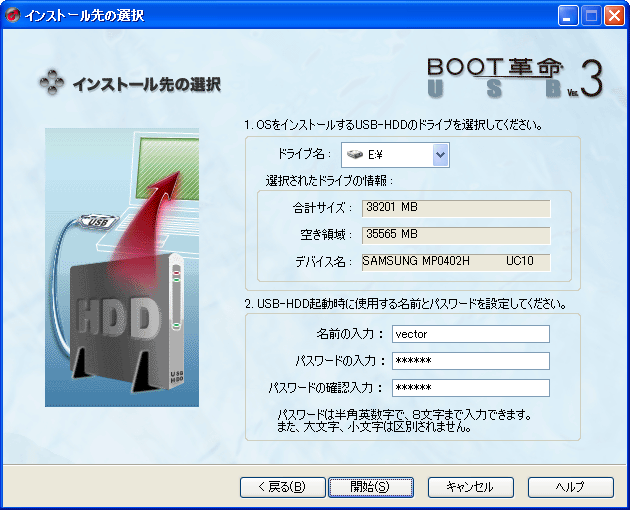
Task: Click the app icon in the title bar
Action: pyautogui.click(x=12, y=15)
